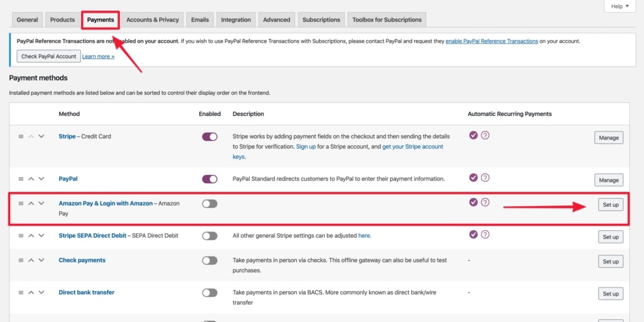644x322 pixels.
Task: Click Manage button for Stripe Credit Card
Action: (x=609, y=138)
